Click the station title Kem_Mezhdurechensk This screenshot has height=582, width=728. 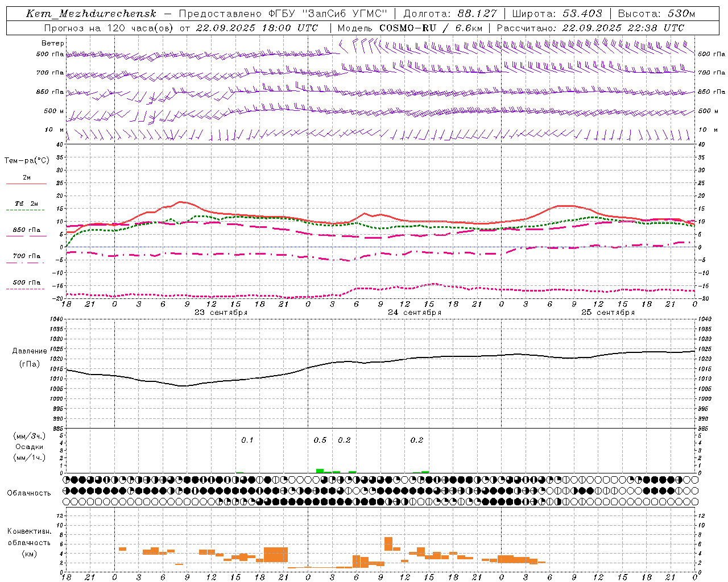point(91,14)
